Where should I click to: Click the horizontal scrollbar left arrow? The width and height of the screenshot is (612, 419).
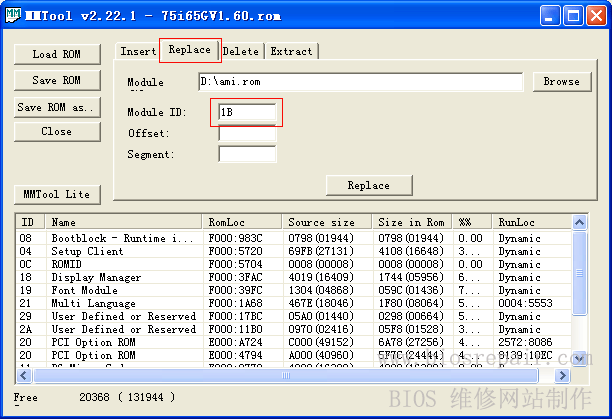coord(24,375)
